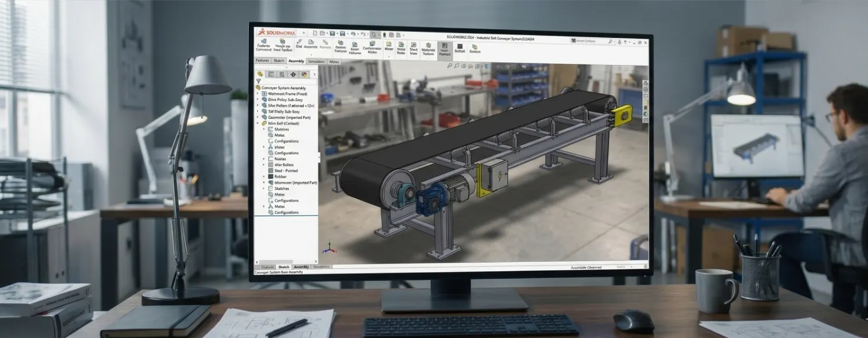
Task: Open the FeatureManager tree tab icon
Action: 260,74
